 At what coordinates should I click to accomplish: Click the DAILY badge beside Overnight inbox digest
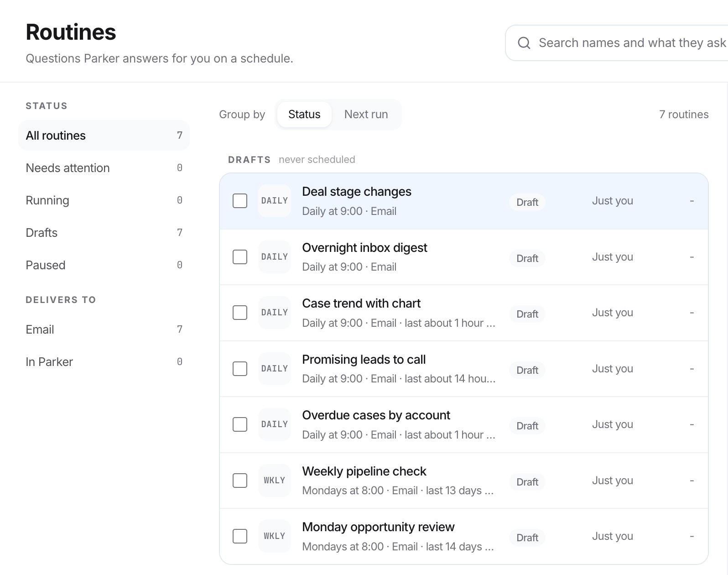point(275,257)
